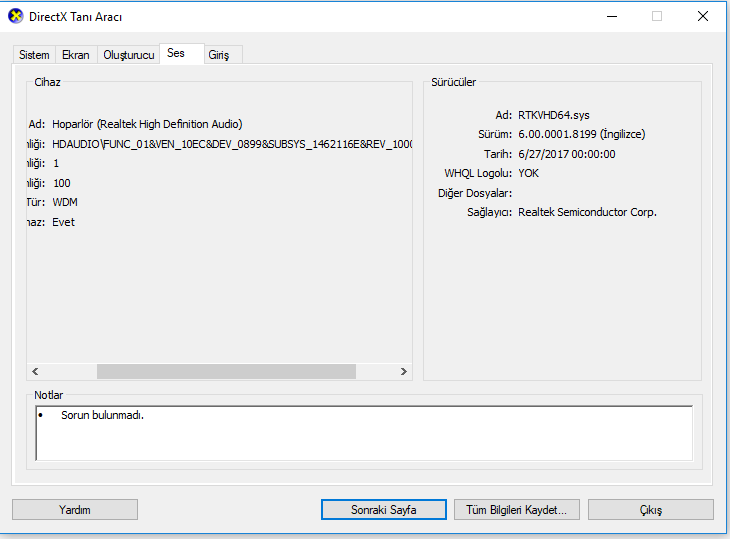Open the Ses tab

tap(182, 54)
